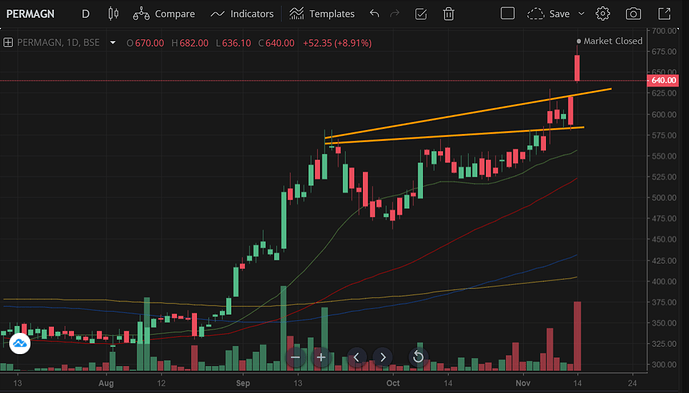The height and width of the screenshot is (393, 689).
Task: Click the Oct label on time axis
Action: click(393, 383)
